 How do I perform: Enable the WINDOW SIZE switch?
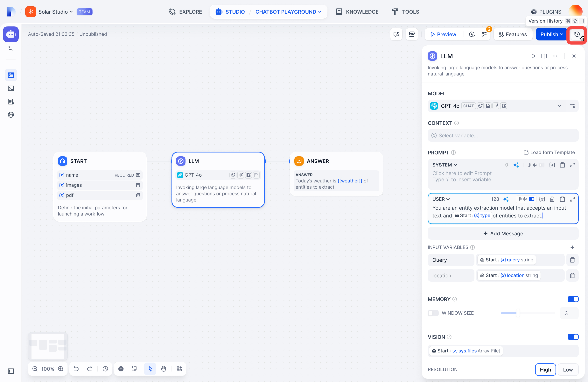coord(433,313)
